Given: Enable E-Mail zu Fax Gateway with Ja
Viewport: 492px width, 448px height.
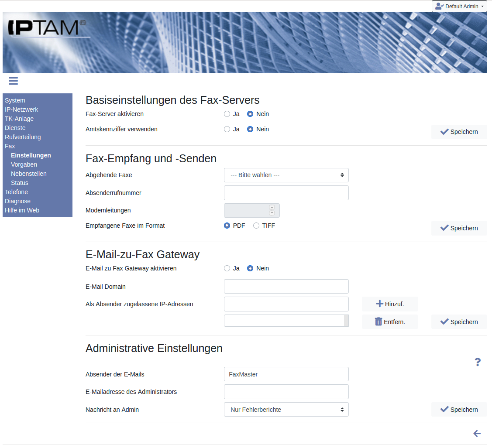Looking at the screenshot, I should [227, 268].
